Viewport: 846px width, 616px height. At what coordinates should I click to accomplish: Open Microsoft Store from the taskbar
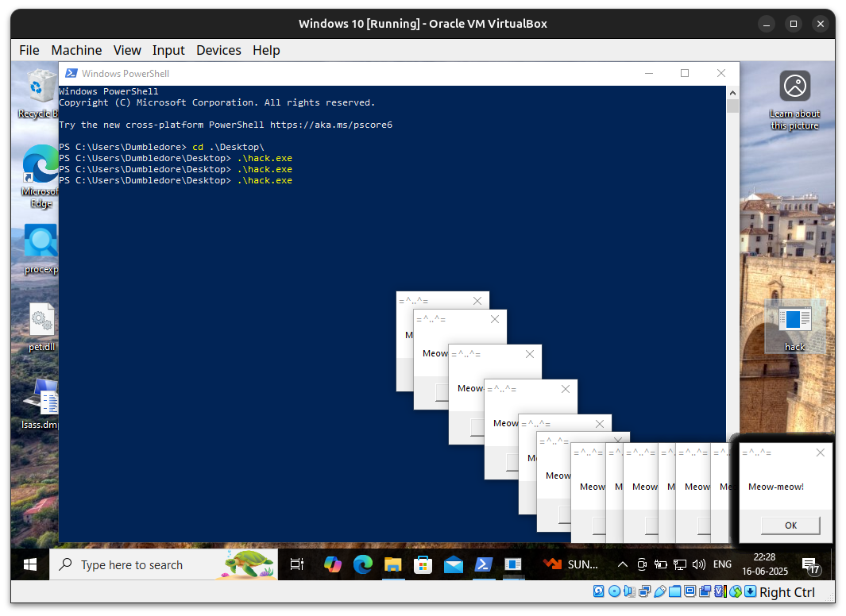click(x=423, y=564)
